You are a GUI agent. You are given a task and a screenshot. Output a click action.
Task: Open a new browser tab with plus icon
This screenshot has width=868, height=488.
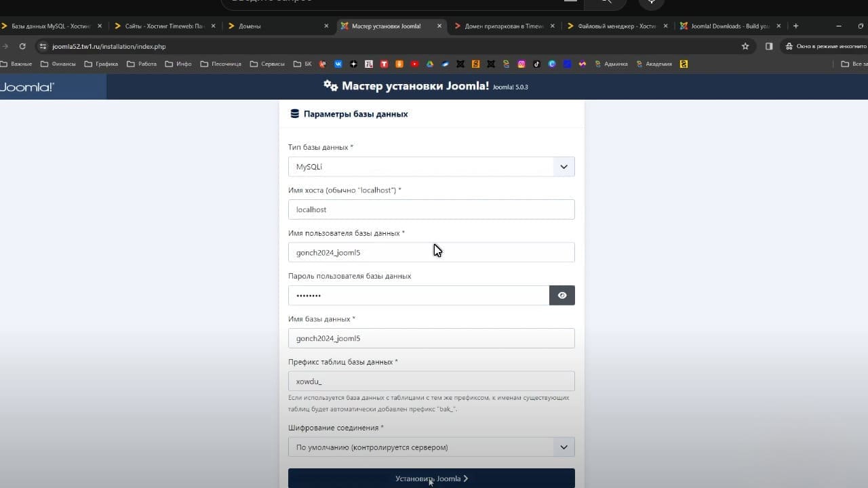click(795, 26)
